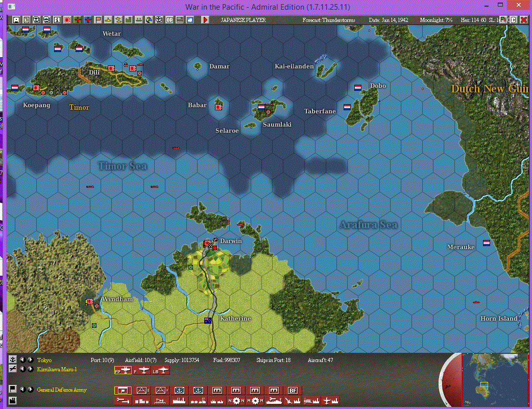Click the weather cloud toolbar icon

click(x=189, y=20)
